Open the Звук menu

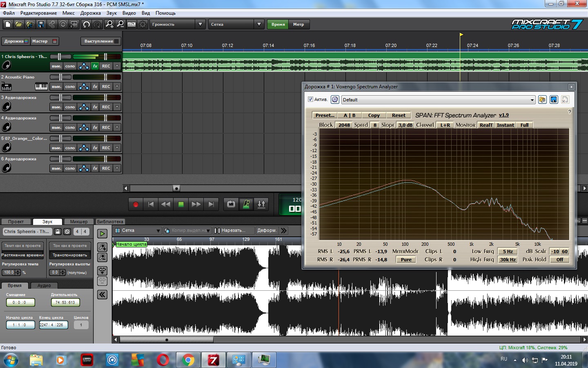tap(111, 13)
